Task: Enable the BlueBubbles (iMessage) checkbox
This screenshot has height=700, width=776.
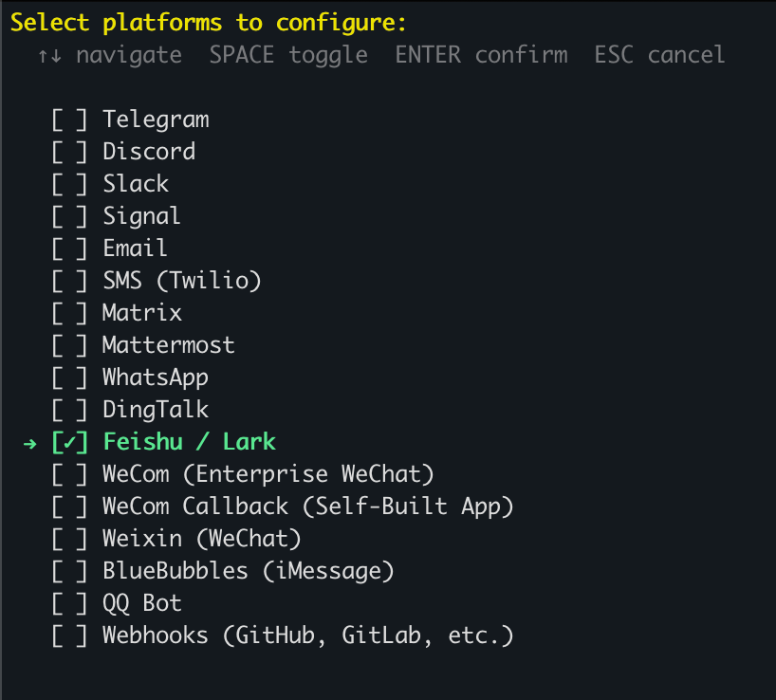Action: coord(70,571)
